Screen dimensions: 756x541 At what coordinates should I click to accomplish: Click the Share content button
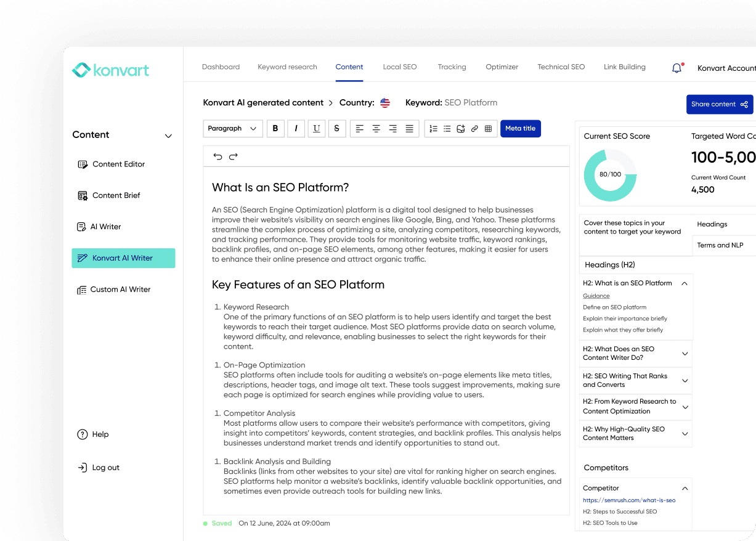tap(719, 104)
